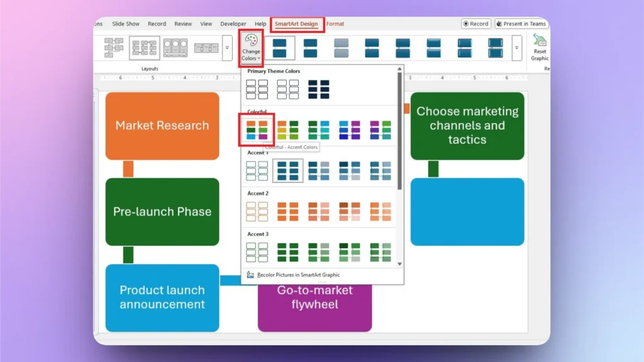644x362 pixels.
Task: Apply the first SmartArt style thumbnail
Action: [x=279, y=47]
